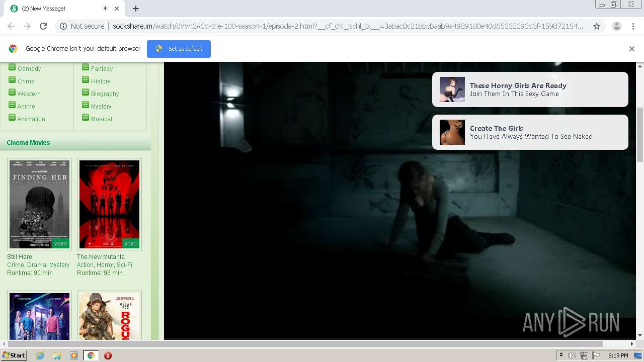Open the Finding Her movie poster
Viewport: 644px width, 362px height.
coord(39,204)
